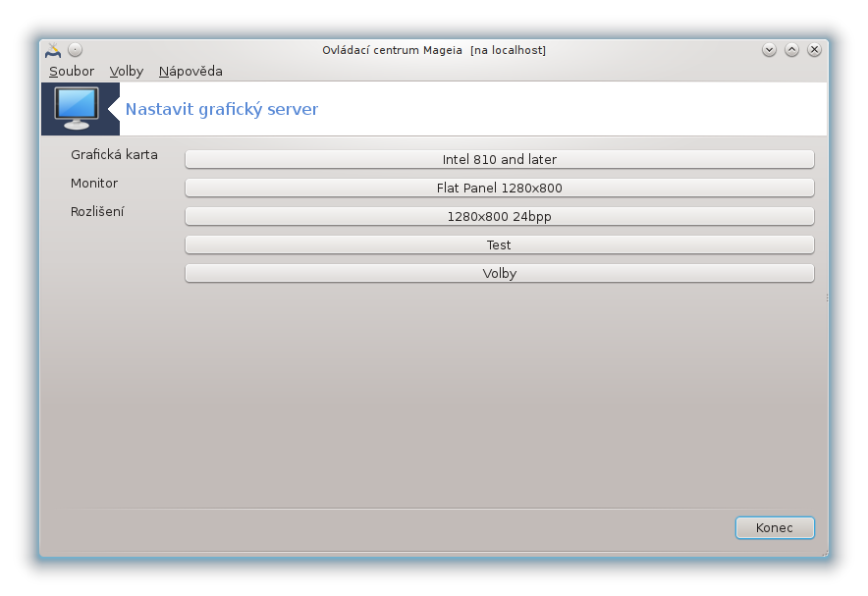
Task: Minimize the Mageia control center window
Action: 769,50
